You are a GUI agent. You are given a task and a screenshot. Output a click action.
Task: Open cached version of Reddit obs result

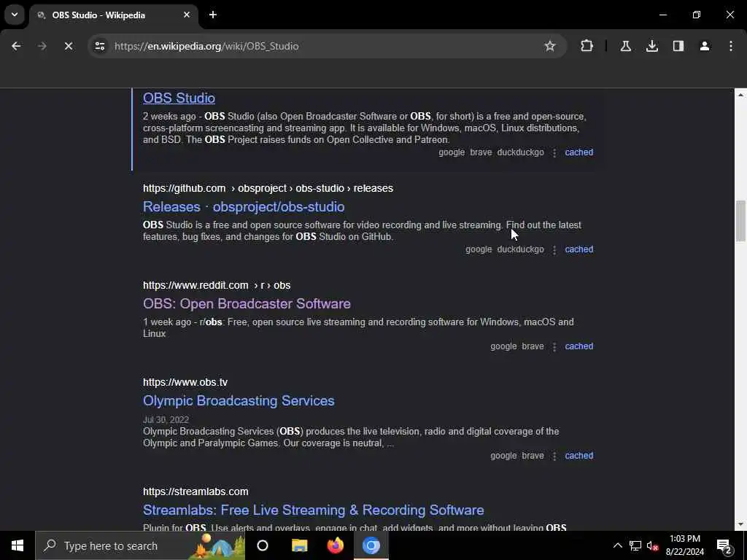(x=578, y=346)
